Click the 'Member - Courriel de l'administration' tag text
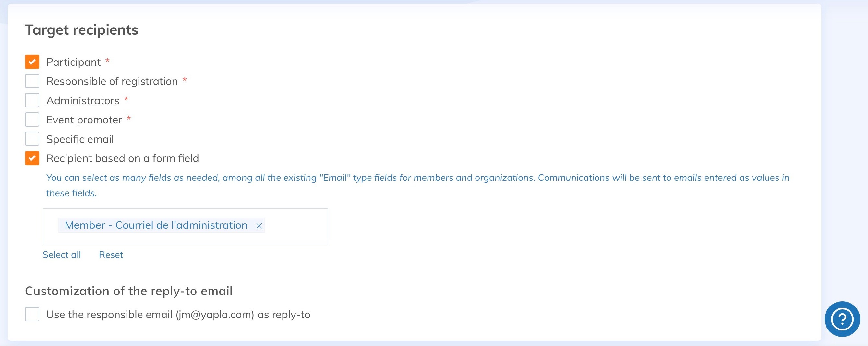 coord(156,225)
